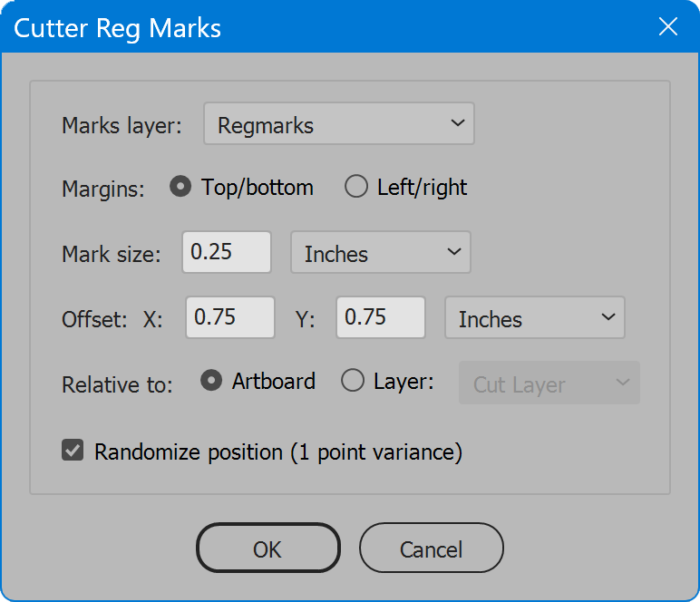The height and width of the screenshot is (602, 700).
Task: Select the Top/bottom margins radio button
Action: pos(181,187)
